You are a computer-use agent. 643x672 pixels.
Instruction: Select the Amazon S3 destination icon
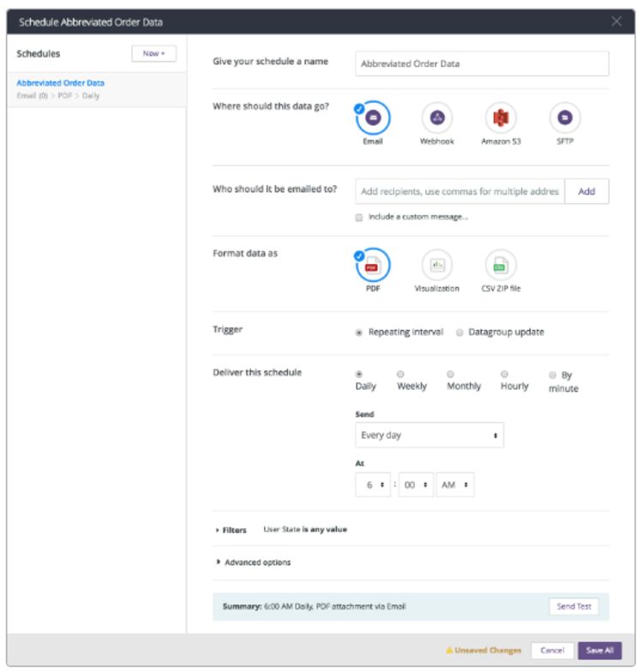[501, 117]
